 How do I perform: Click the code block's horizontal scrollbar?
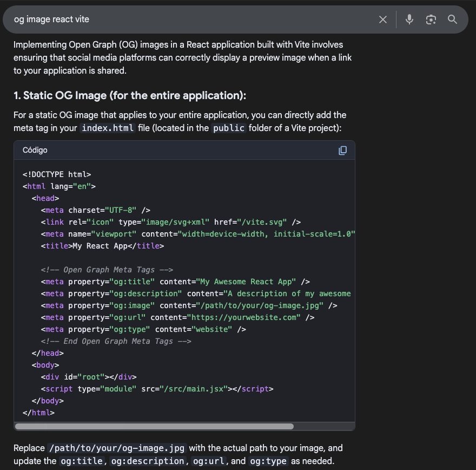tap(154, 426)
